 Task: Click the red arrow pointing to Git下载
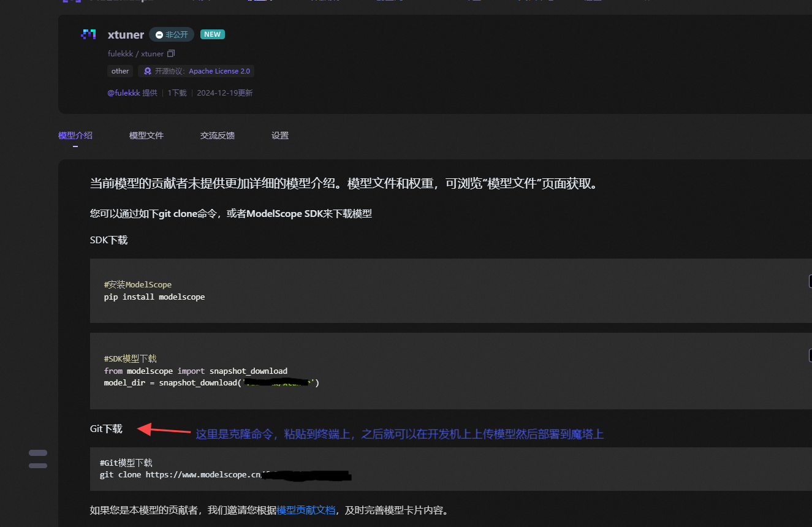[x=164, y=430]
